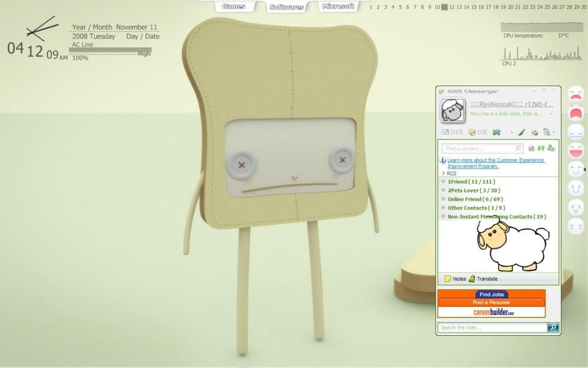Click the green arrows sort contacts icon

click(541, 148)
